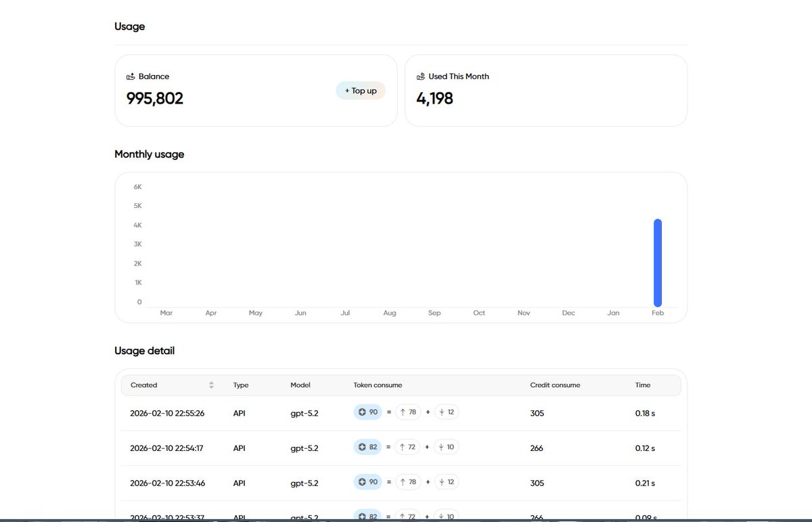The image size is (812, 522).
Task: Click time value 0.12 s
Action: click(645, 448)
